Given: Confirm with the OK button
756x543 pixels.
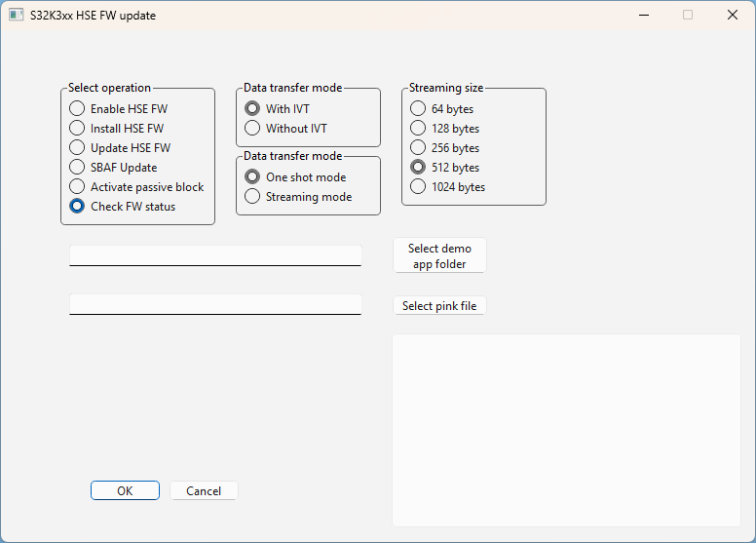Looking at the screenshot, I should [x=125, y=491].
